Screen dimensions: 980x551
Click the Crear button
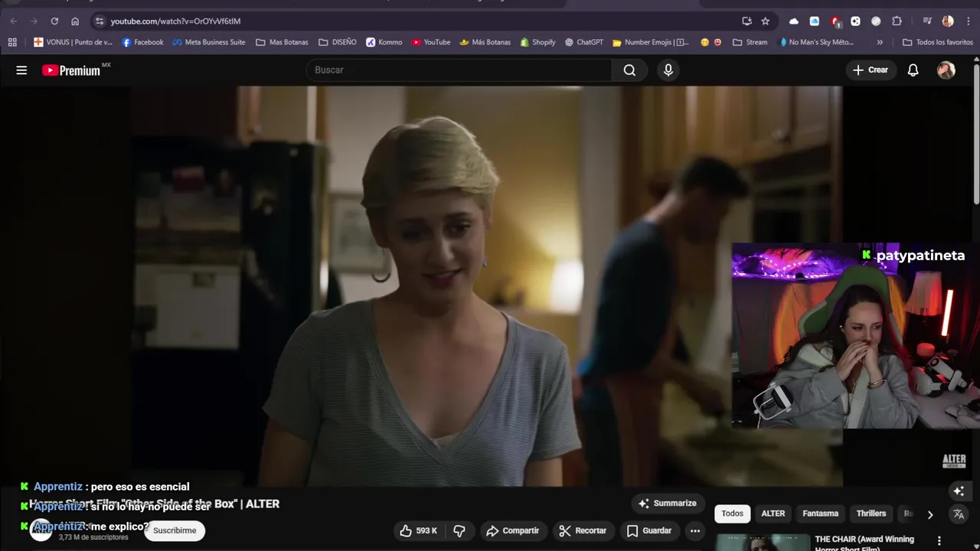tap(871, 70)
